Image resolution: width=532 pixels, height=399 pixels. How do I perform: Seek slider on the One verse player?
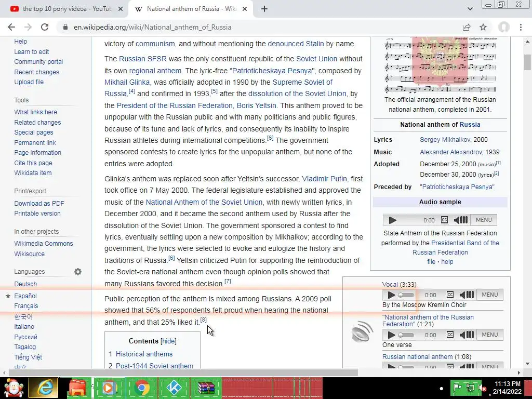(x=406, y=335)
